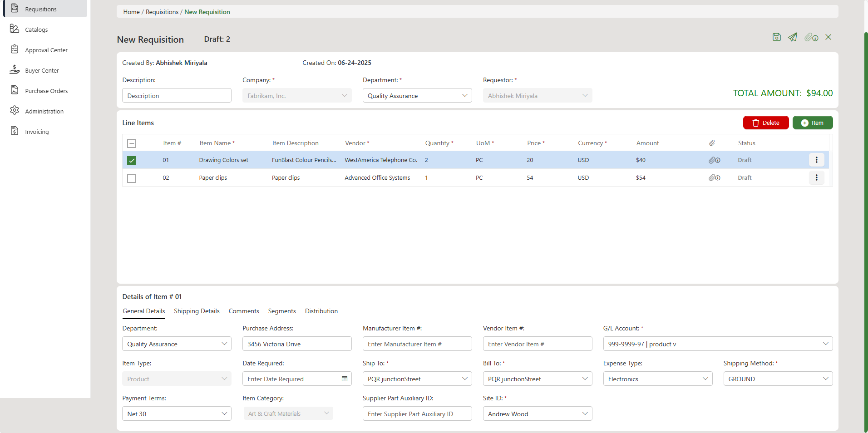The image size is (868, 433).
Task: Go to Home in the breadcrumb
Action: (131, 12)
